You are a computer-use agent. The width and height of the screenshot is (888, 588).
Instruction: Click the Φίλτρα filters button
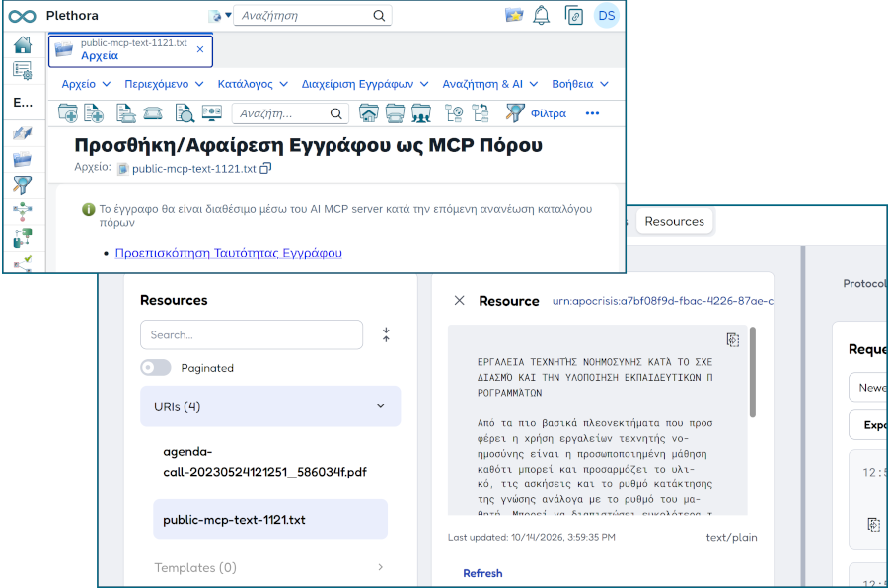[x=536, y=113]
